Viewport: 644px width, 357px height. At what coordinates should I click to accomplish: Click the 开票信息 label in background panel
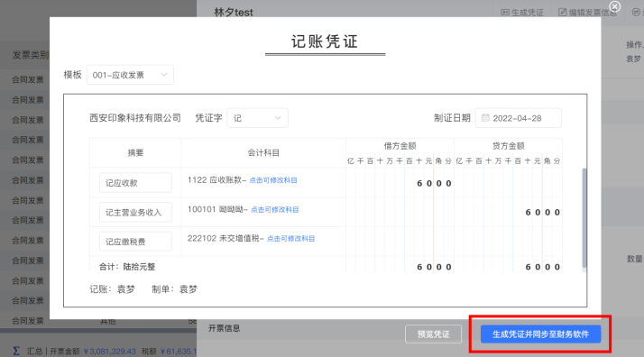point(225,328)
